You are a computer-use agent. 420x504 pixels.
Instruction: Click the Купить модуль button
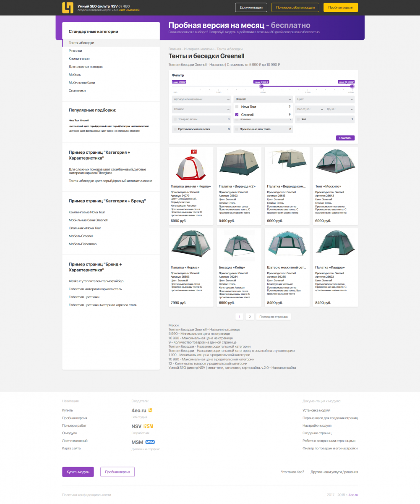tap(78, 472)
